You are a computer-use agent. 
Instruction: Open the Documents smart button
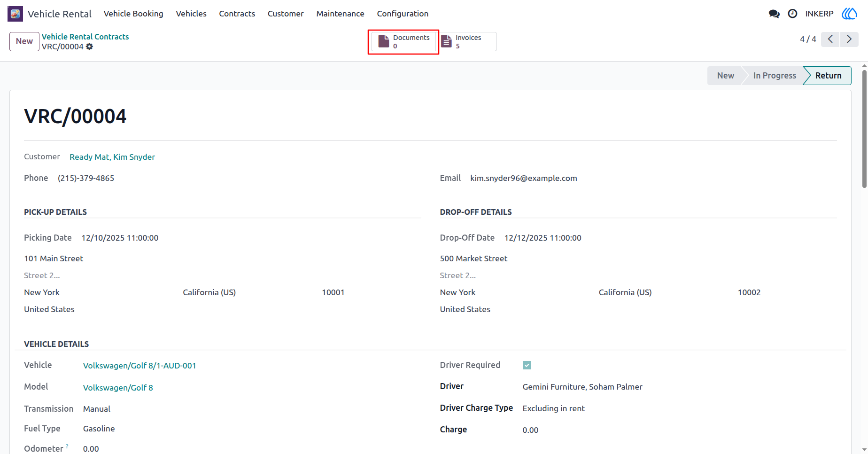point(403,42)
